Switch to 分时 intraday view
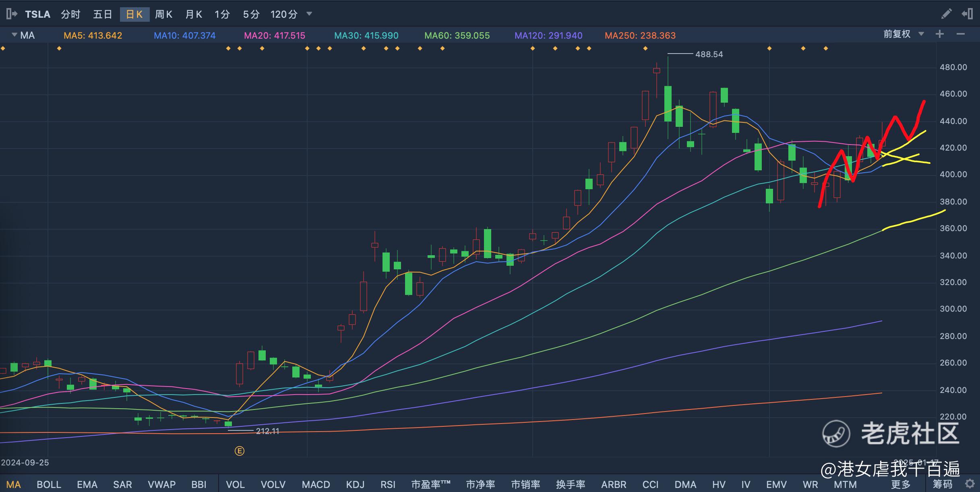Screen dimensions: 980x492 coord(70,14)
